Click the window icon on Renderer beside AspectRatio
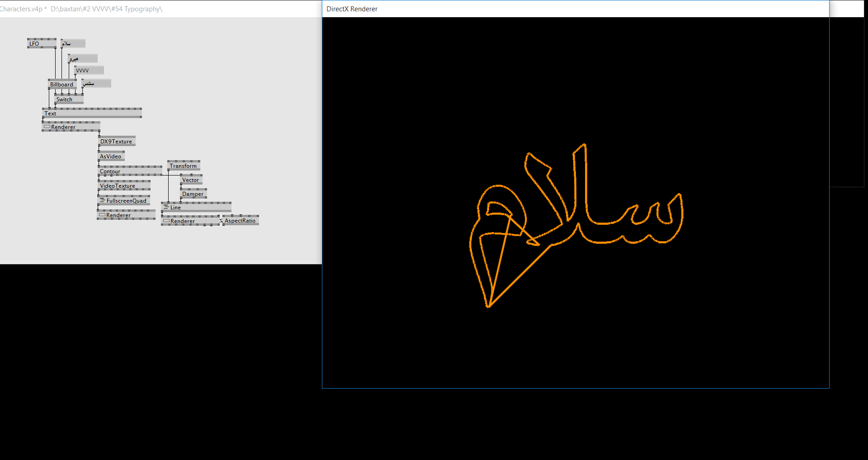868x460 pixels. [166, 221]
